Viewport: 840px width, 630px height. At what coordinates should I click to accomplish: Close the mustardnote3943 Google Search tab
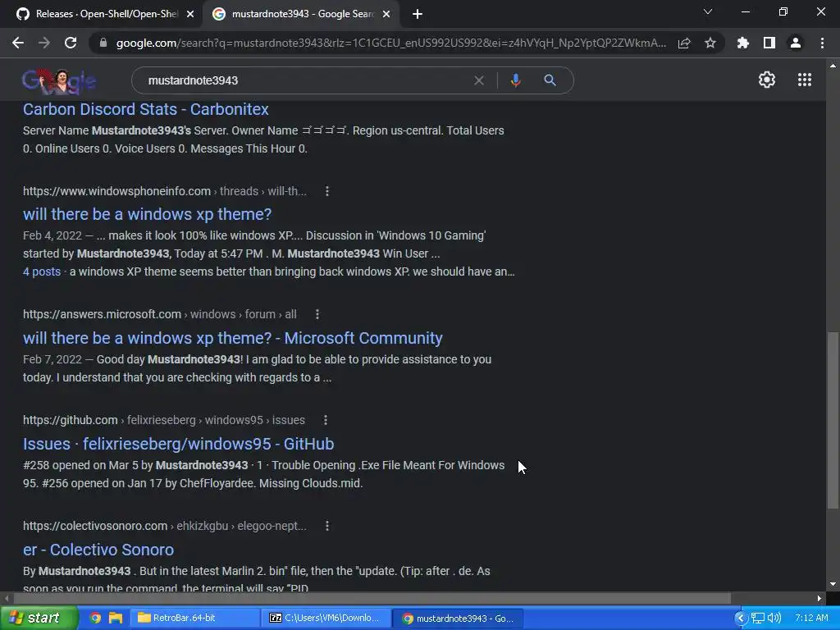tap(386, 15)
